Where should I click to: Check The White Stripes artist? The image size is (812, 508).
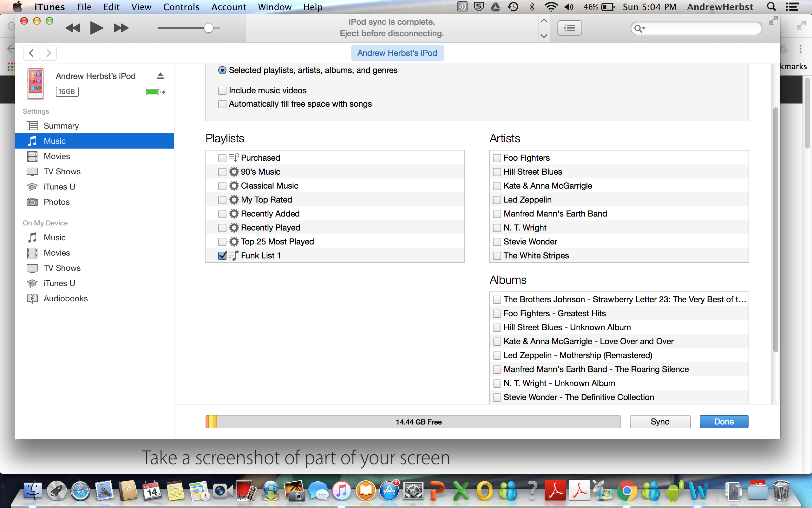pyautogui.click(x=497, y=256)
